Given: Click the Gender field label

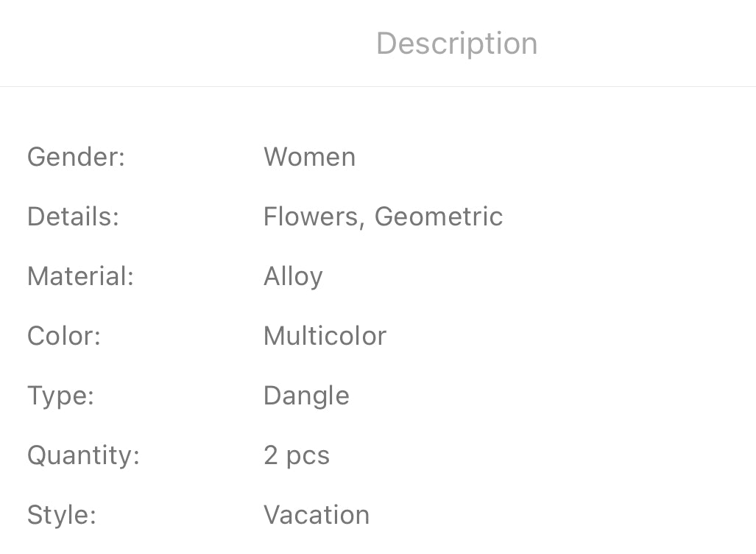Looking at the screenshot, I should (76, 157).
